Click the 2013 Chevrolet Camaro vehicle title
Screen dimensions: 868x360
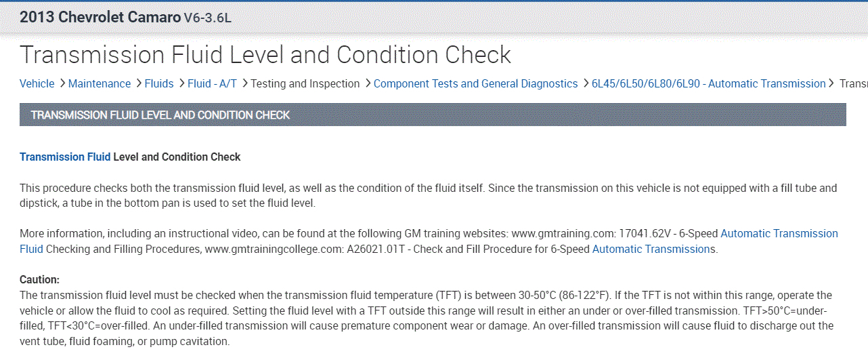[x=100, y=17]
